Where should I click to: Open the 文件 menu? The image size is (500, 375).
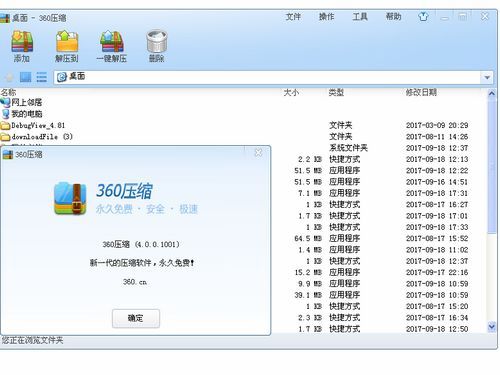point(293,17)
